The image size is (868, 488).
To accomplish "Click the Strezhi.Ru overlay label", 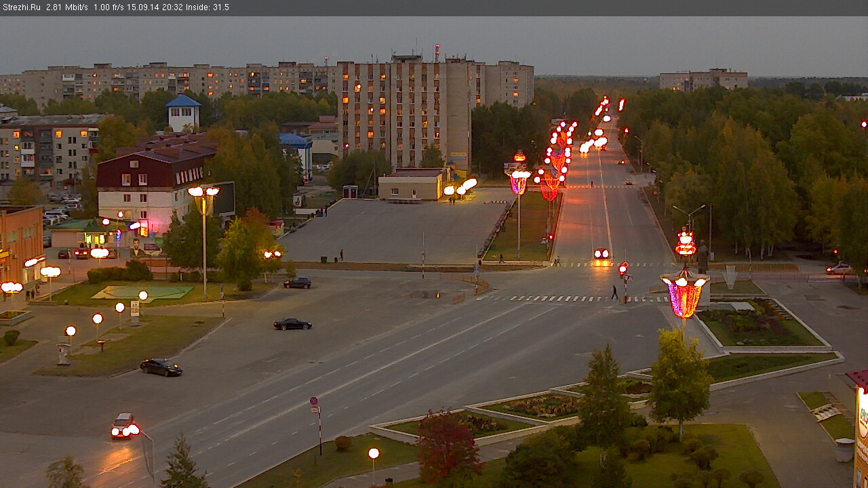I will (x=22, y=7).
